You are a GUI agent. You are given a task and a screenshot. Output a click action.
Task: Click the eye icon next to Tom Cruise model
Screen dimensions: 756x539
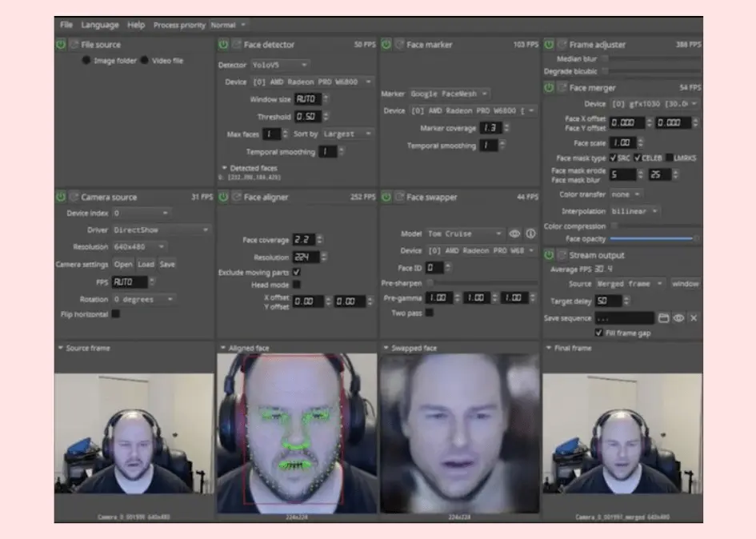coord(514,234)
